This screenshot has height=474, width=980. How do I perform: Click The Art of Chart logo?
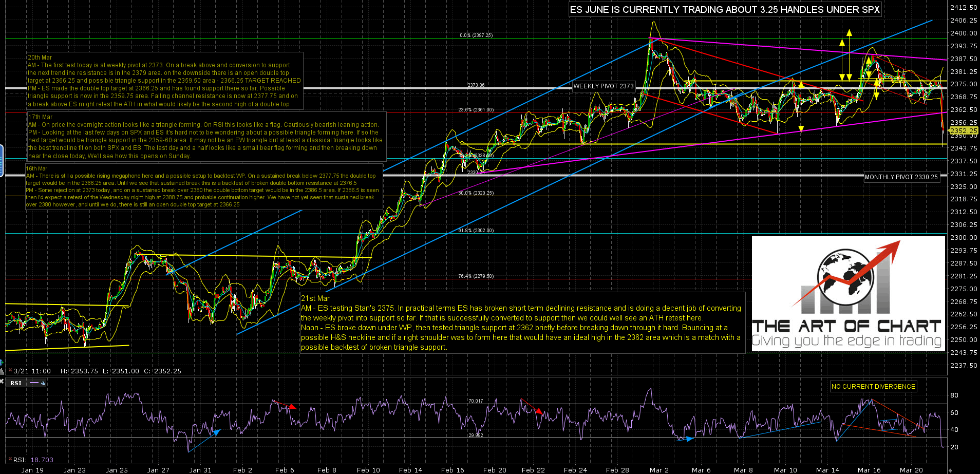pos(847,294)
